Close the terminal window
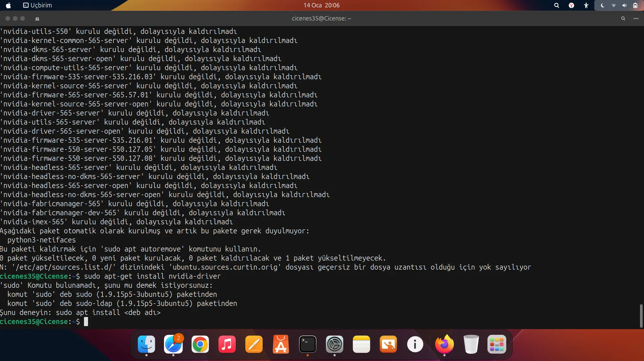The width and height of the screenshot is (644, 361). pyautogui.click(x=7, y=18)
